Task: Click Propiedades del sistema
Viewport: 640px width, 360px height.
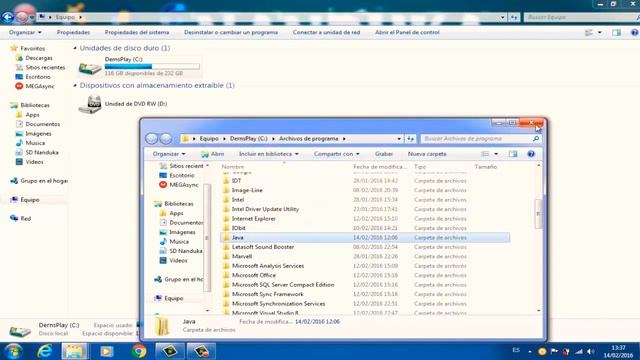Action: tap(137, 32)
